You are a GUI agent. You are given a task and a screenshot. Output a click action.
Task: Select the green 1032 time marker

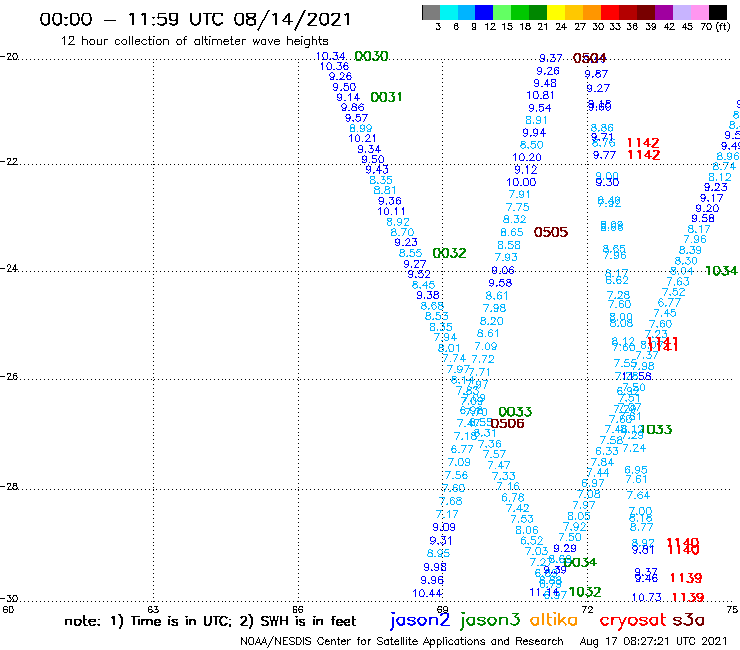point(585,592)
